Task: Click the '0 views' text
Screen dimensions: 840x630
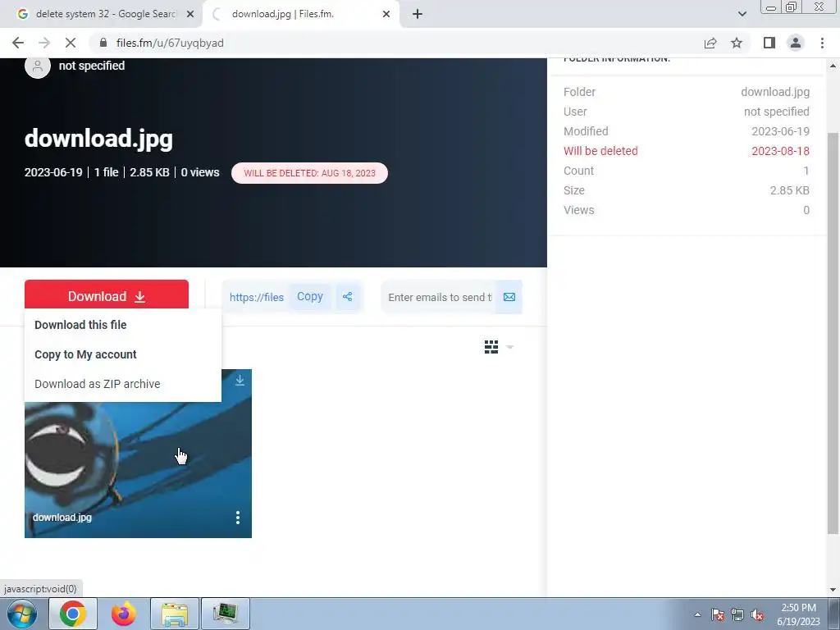Action: pyautogui.click(x=200, y=172)
